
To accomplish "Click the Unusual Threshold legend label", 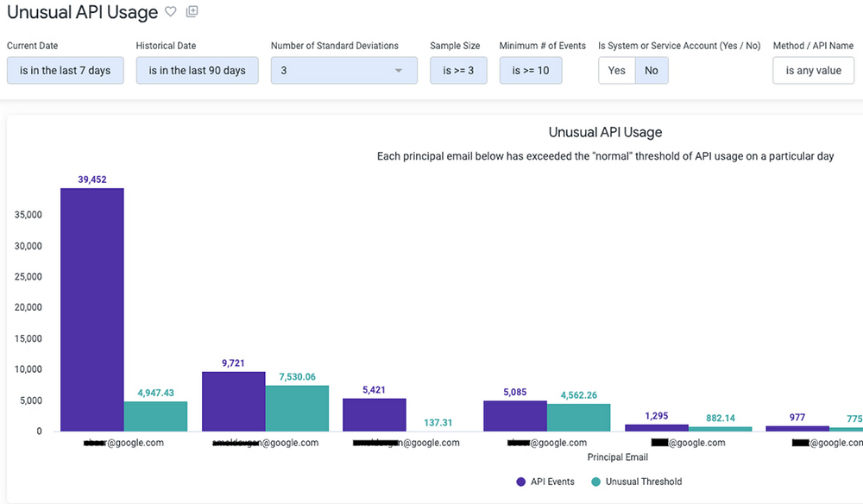I will tap(644, 482).
